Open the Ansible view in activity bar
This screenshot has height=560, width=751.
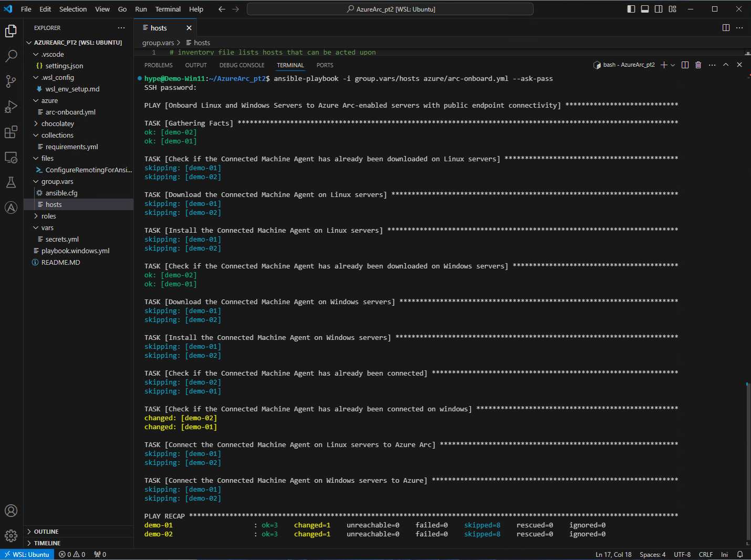(x=11, y=208)
